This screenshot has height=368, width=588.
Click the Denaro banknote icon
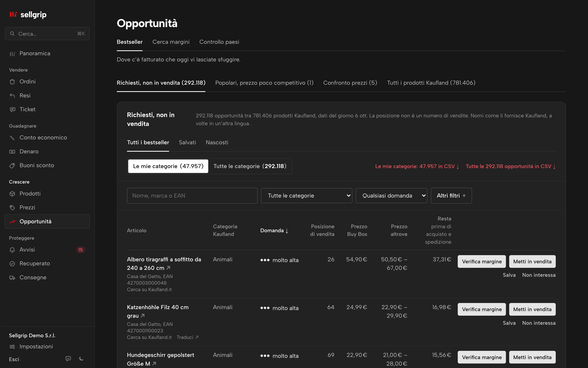pos(12,152)
